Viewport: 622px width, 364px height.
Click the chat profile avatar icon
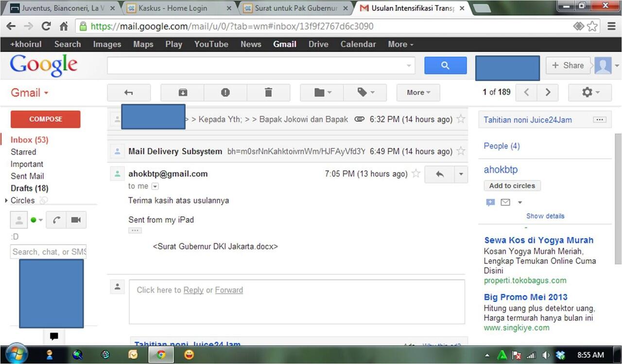click(x=18, y=220)
